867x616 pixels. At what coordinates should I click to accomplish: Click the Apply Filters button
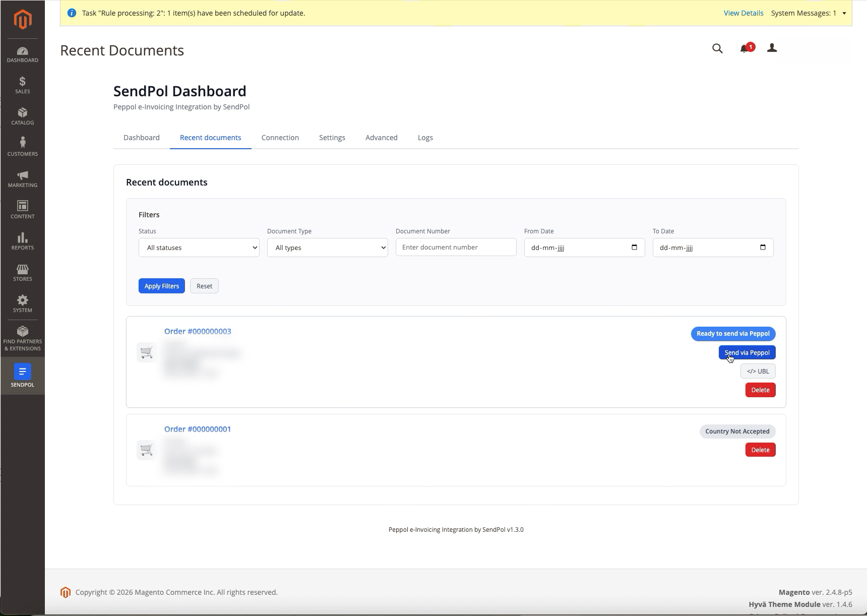click(x=162, y=286)
